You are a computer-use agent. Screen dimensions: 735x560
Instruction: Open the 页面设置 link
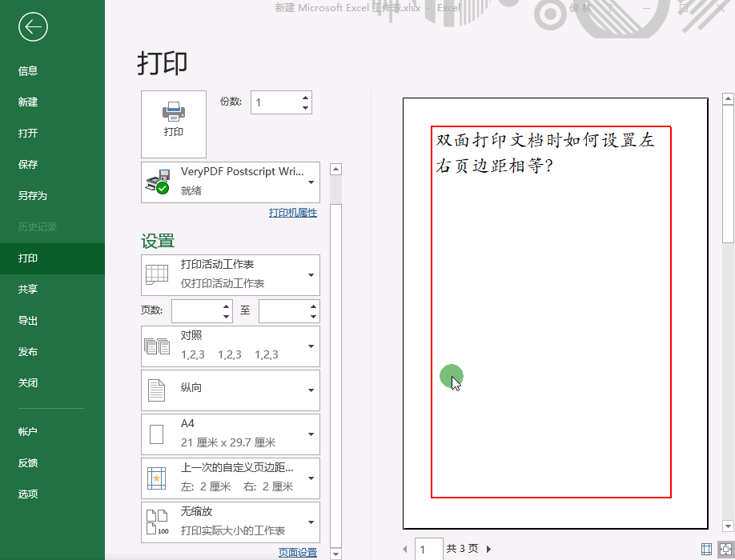click(x=297, y=553)
